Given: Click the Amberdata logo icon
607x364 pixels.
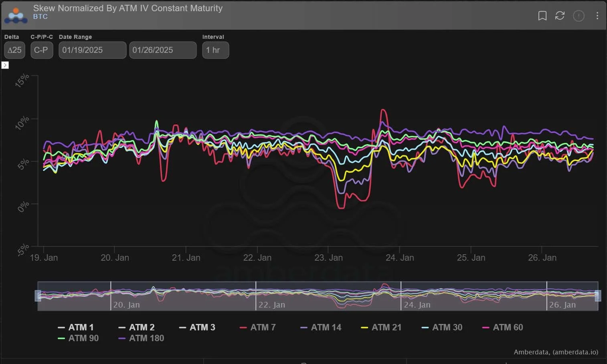Looking at the screenshot, I should [16, 15].
